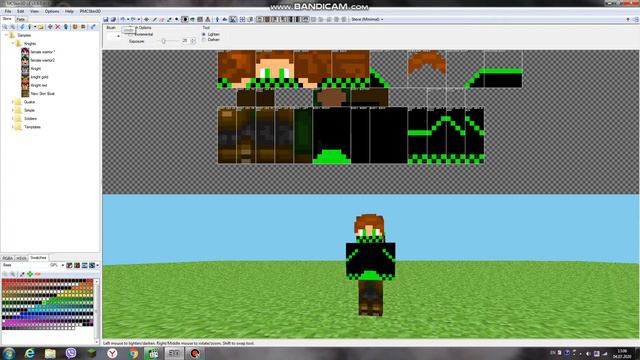
Task: Click the swatch dropper icon
Action: pyautogui.click(x=22, y=274)
